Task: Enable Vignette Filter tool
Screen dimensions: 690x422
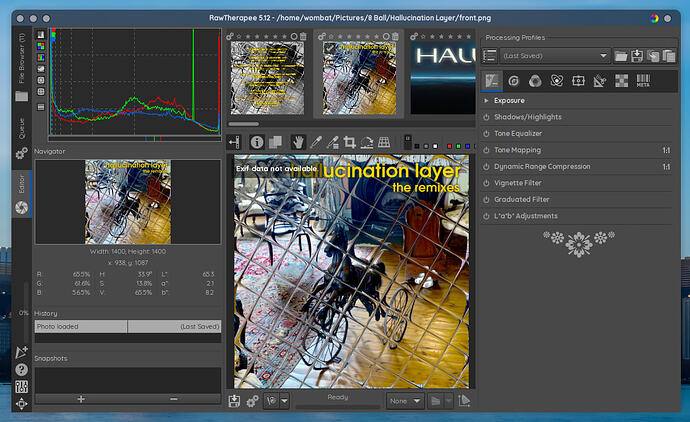Action: (486, 183)
